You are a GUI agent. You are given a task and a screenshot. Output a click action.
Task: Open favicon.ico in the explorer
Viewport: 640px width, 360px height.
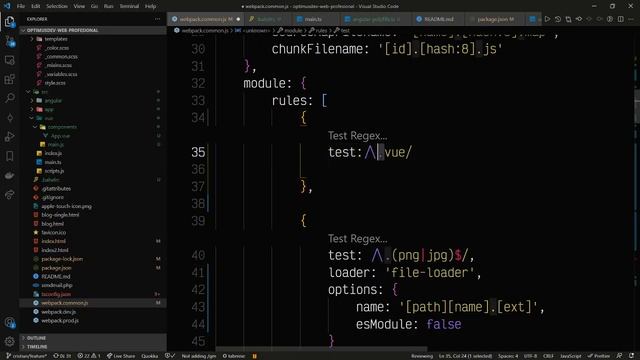click(53, 233)
